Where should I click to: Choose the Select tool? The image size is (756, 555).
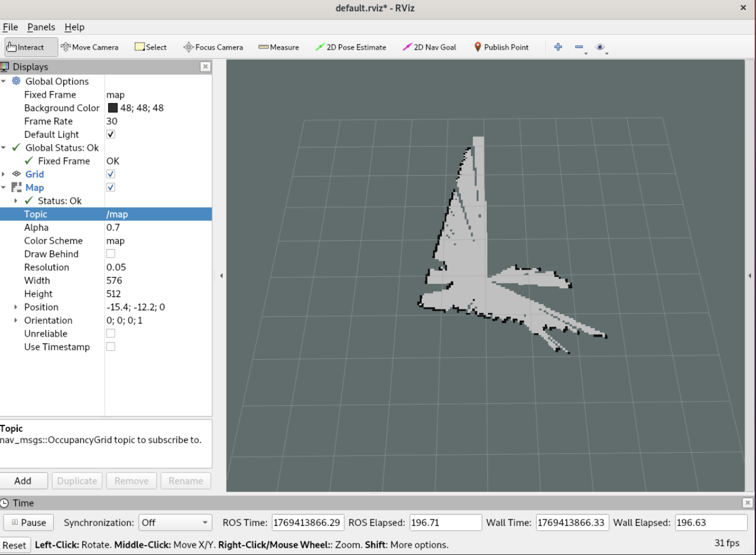[151, 47]
